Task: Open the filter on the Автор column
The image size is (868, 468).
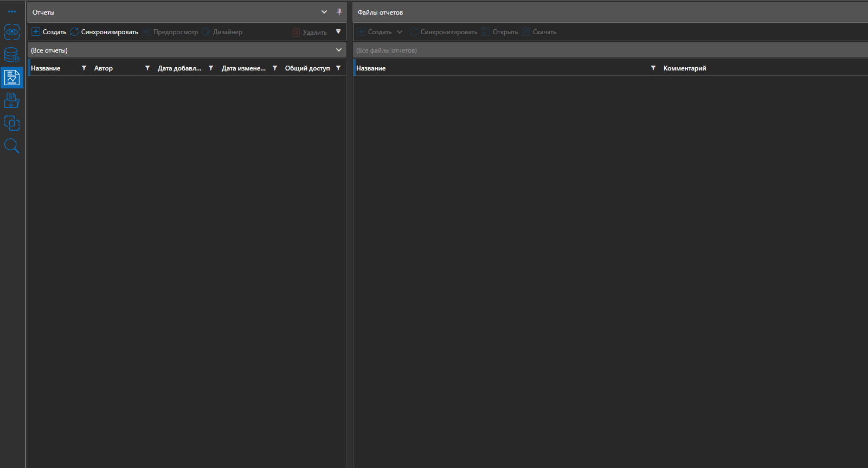Action: pos(147,68)
